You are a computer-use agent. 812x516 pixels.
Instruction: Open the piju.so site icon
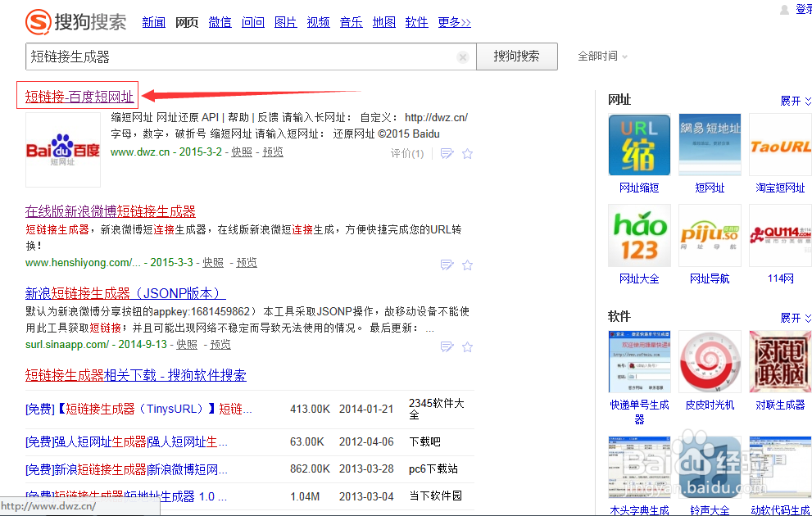pos(710,236)
